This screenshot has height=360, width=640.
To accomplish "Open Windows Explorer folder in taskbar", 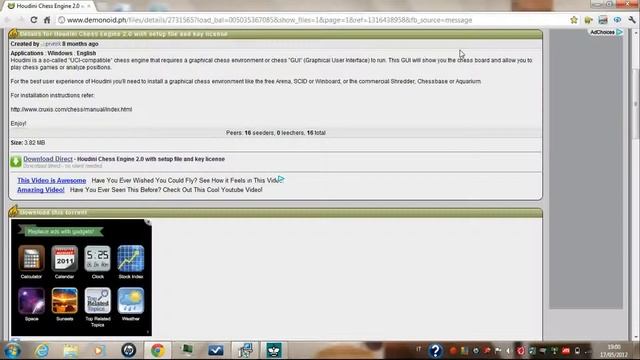I will point(71,350).
